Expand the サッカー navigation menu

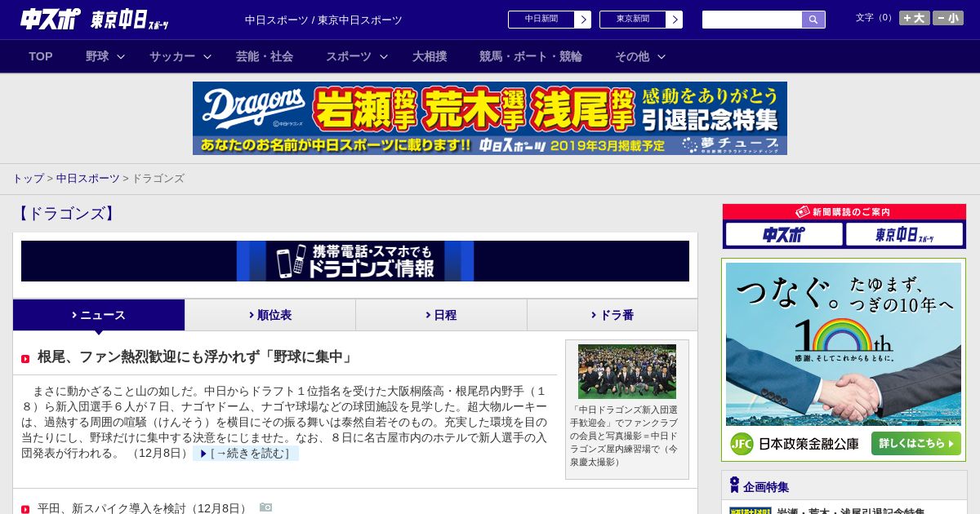click(180, 56)
